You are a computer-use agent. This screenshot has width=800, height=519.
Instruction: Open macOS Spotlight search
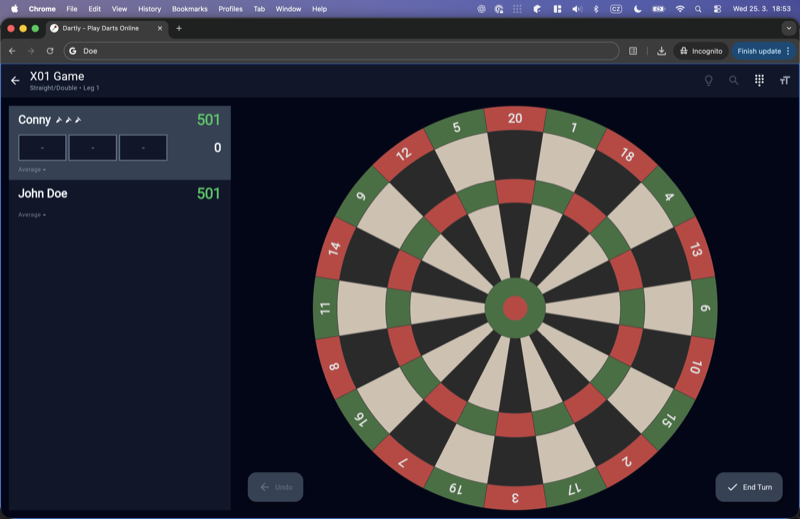(x=698, y=9)
